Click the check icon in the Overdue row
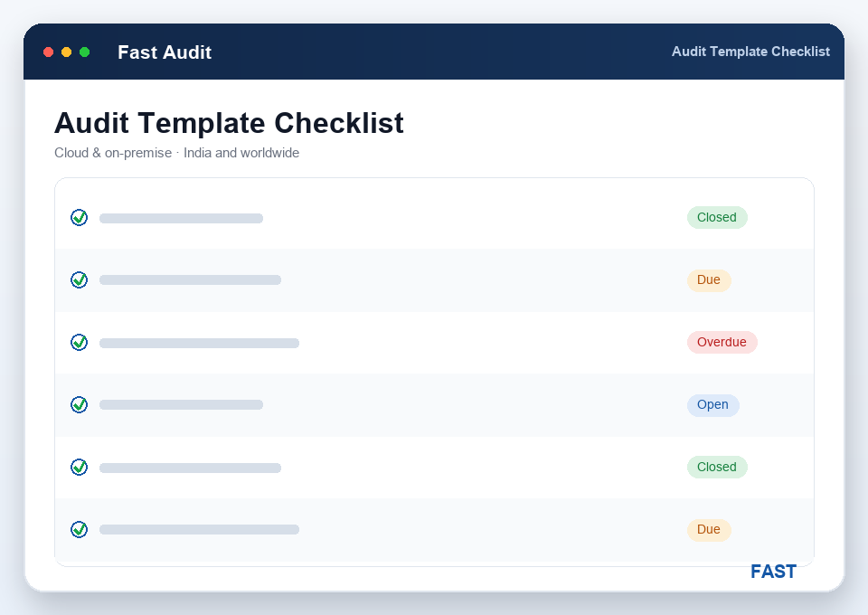 coord(80,343)
